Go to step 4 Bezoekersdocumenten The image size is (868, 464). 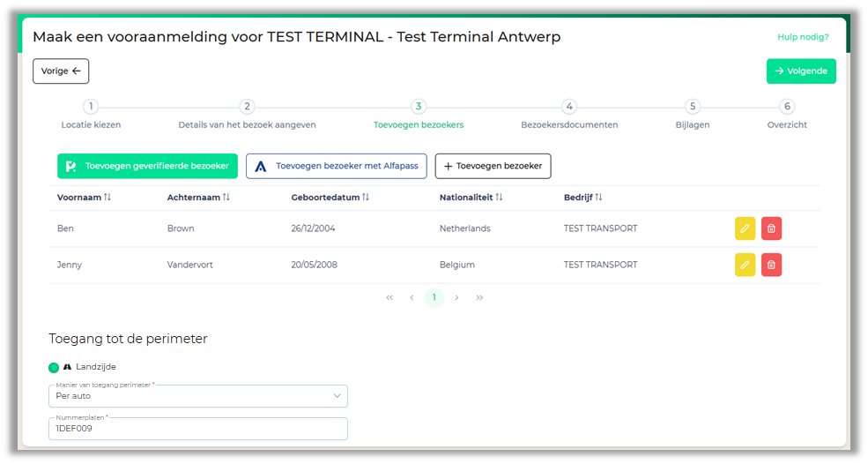[569, 107]
